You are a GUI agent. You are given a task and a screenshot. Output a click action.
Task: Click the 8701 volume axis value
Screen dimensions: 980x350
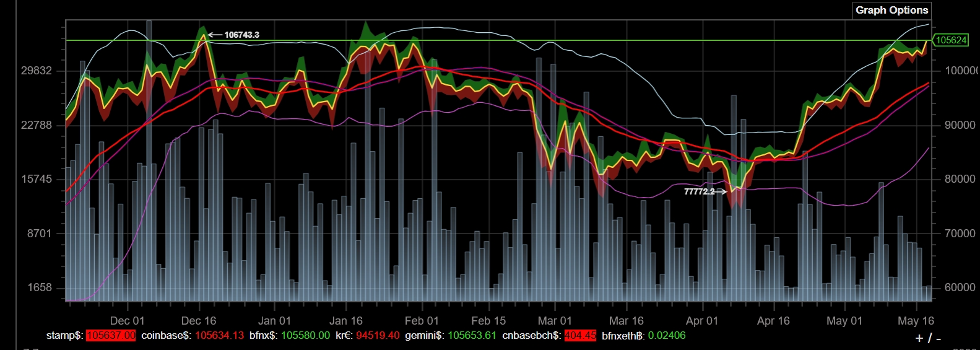40,234
